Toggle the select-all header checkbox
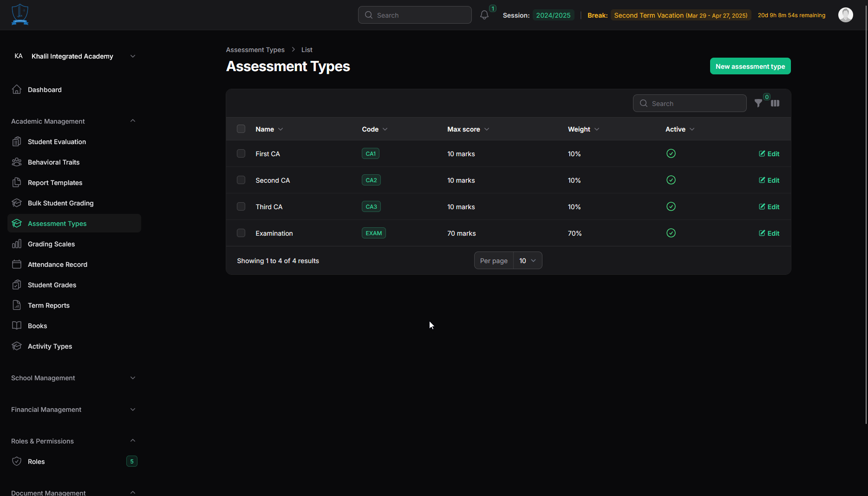Viewport: 868px width, 496px height. point(241,129)
